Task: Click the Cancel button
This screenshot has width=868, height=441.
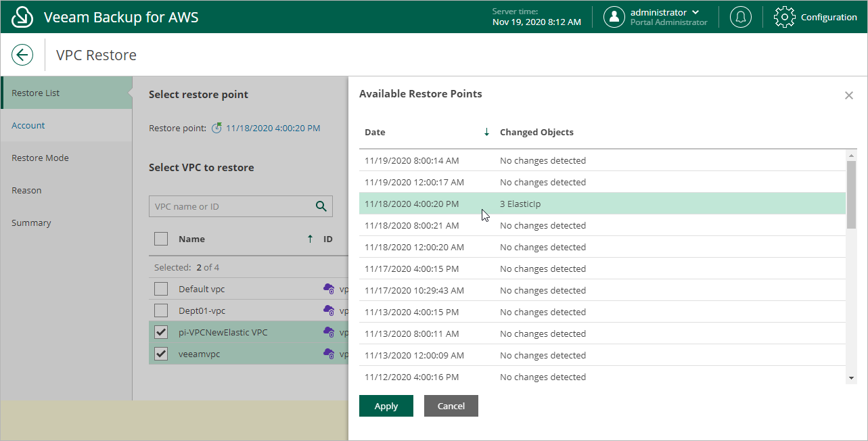Action: [x=451, y=406]
